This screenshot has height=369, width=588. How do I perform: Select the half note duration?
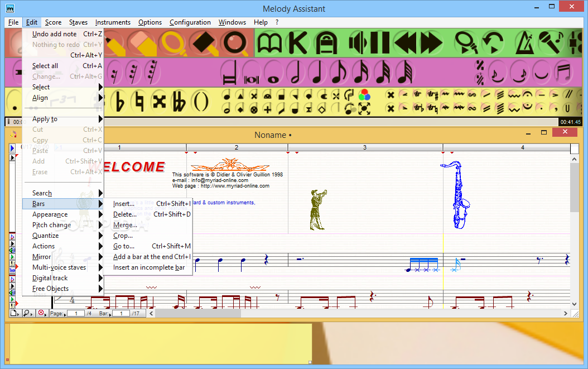pyautogui.click(x=296, y=73)
